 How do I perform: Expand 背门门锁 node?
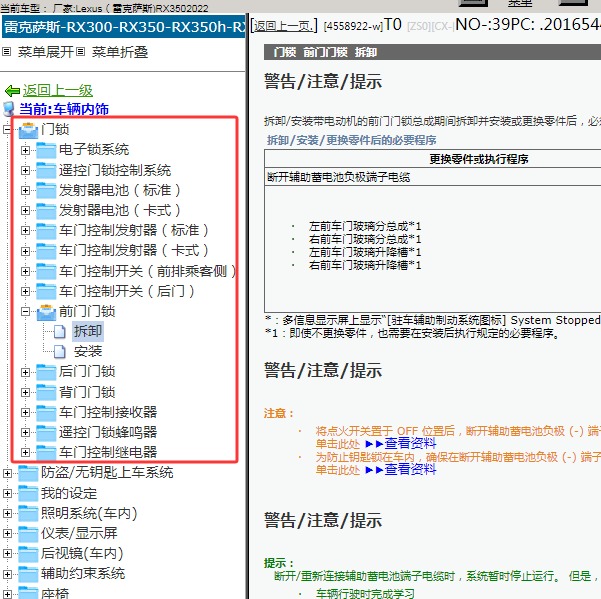coord(25,392)
